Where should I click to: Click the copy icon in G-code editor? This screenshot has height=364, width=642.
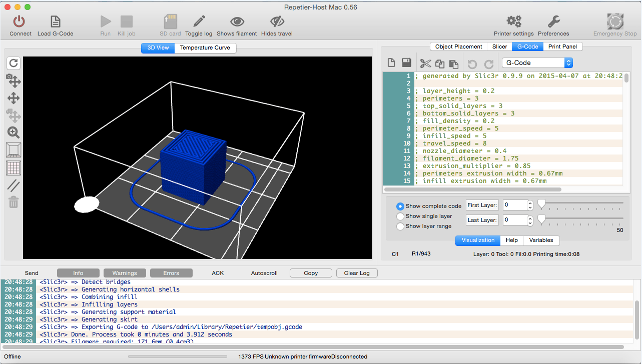(440, 63)
